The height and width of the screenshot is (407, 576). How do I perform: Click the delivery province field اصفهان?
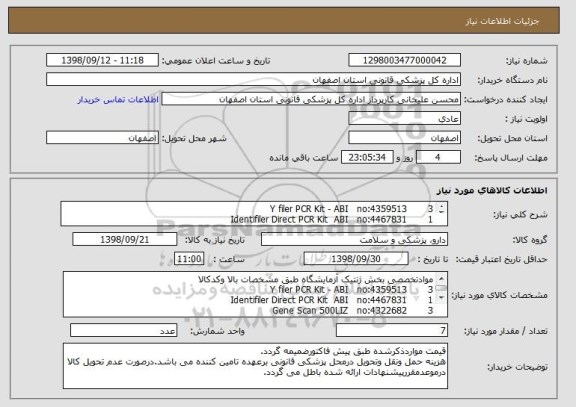point(404,138)
